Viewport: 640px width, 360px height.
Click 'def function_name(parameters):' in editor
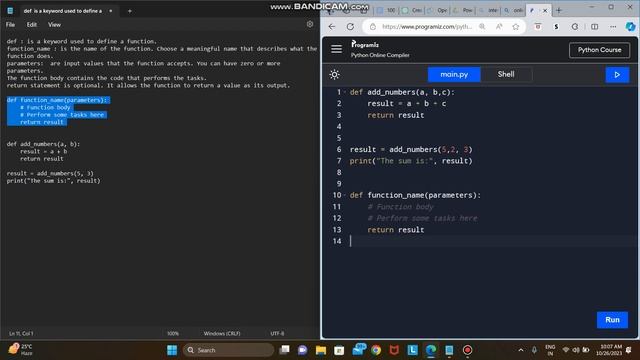tap(415, 195)
